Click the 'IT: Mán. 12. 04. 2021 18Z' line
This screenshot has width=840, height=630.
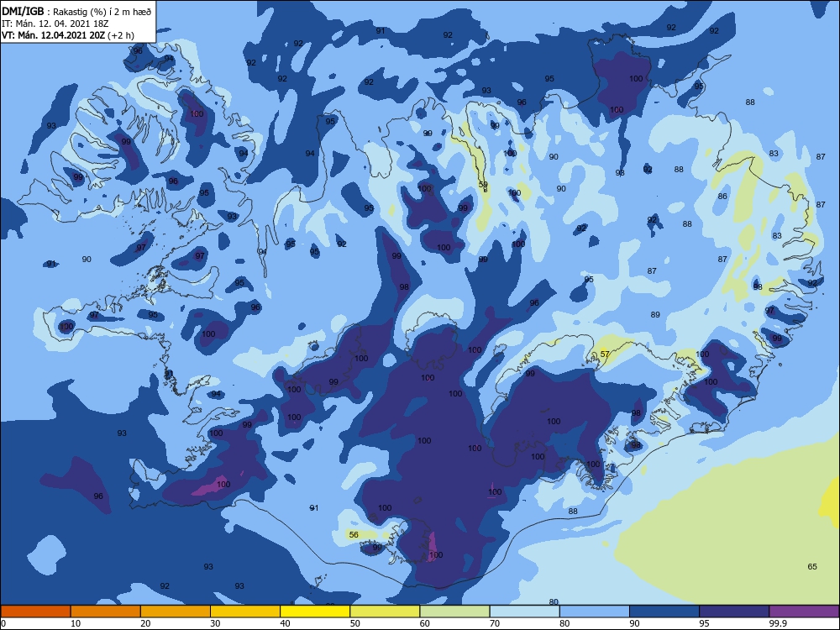tap(55, 24)
